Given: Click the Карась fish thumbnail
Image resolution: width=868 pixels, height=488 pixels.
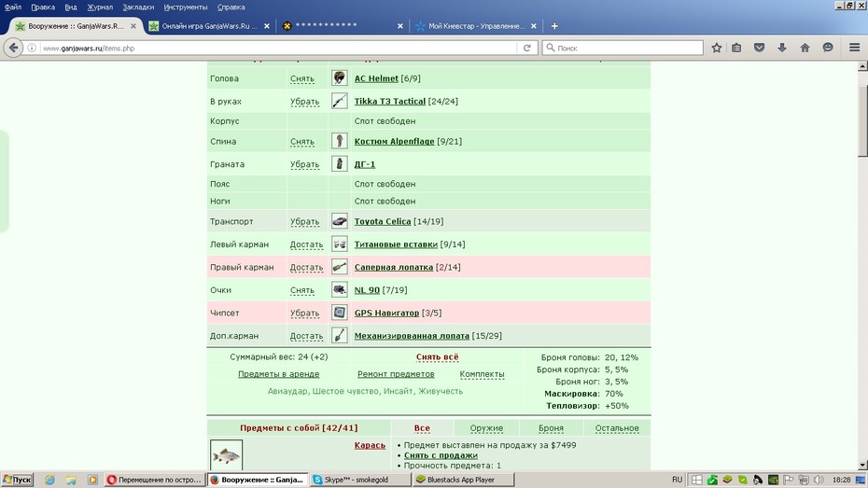Looking at the screenshot, I should pyautogui.click(x=227, y=455).
